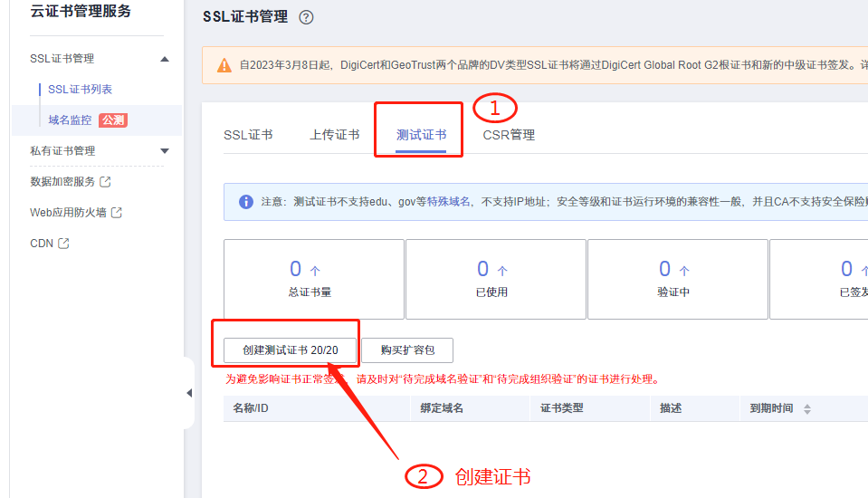Screen dimensions: 868x498
Task: Click the blue info icon in notice
Action: (245, 202)
